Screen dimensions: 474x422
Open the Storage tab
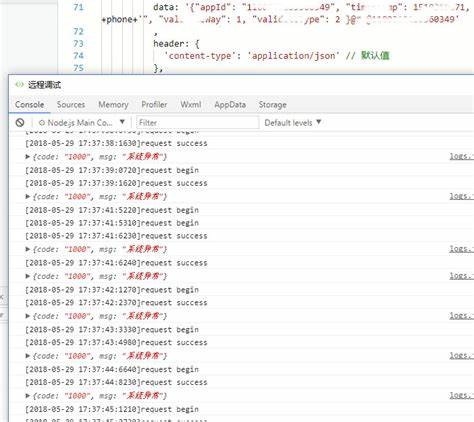coord(273,105)
